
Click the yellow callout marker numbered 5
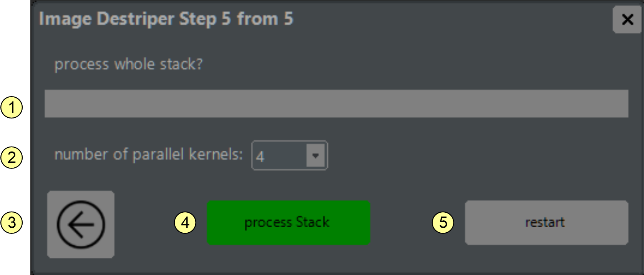[443, 223]
